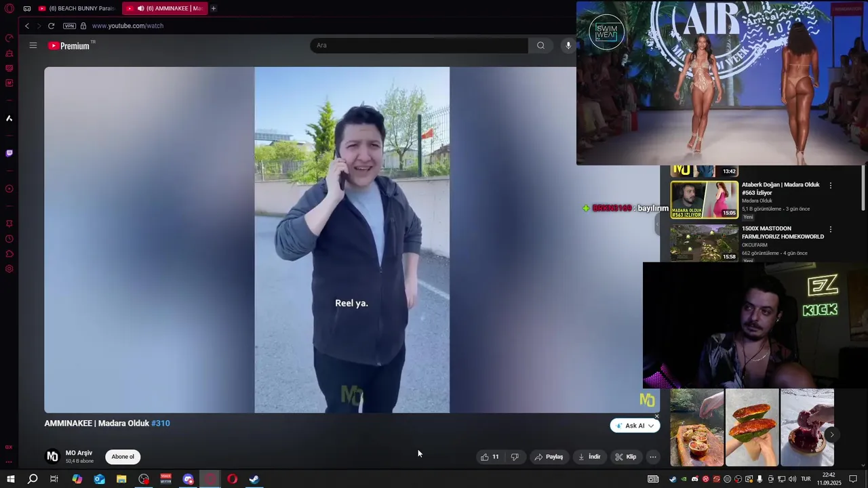868x488 pixels.
Task: Open Steam from taskbar
Action: [254, 479]
